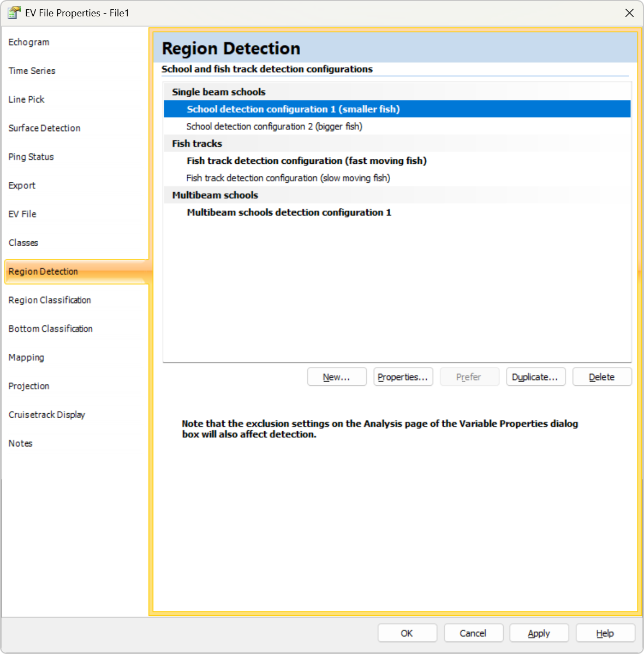Select the slow moving fish track configuration
644x654 pixels.
click(397, 178)
